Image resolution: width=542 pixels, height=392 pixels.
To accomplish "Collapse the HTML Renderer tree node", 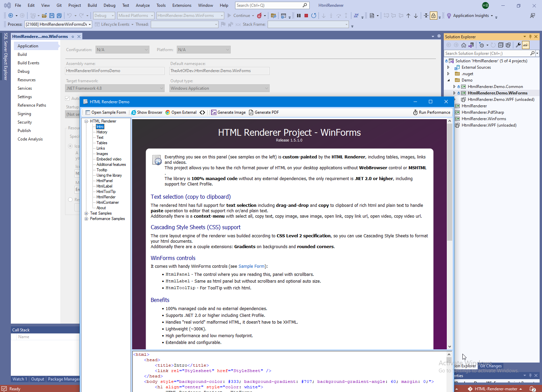I will pos(86,121).
